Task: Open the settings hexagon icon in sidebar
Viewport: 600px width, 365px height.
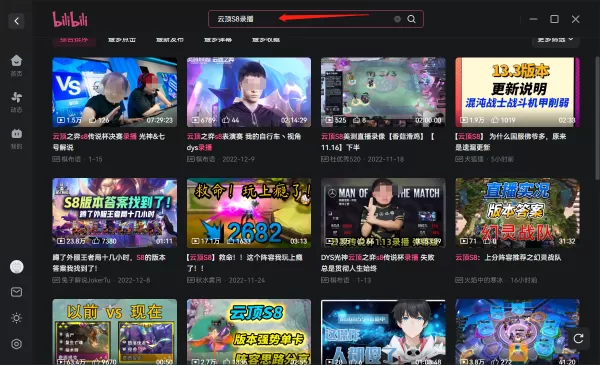Action: point(16,344)
